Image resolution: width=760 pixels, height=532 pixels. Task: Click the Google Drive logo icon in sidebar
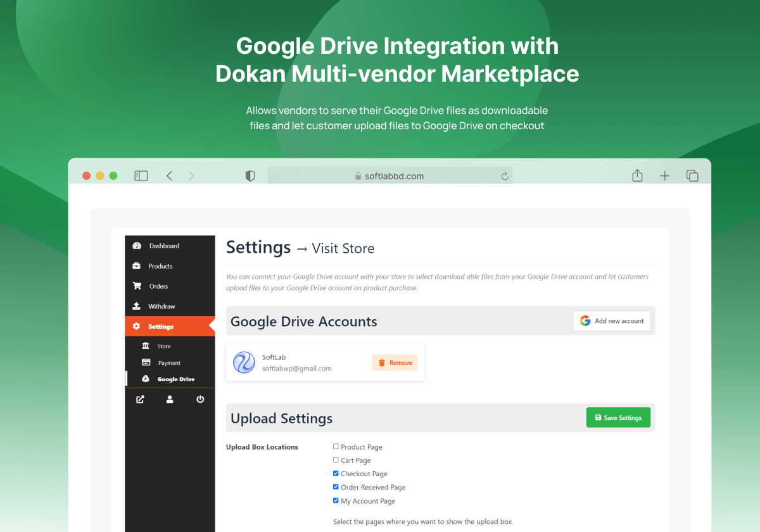pyautogui.click(x=145, y=379)
